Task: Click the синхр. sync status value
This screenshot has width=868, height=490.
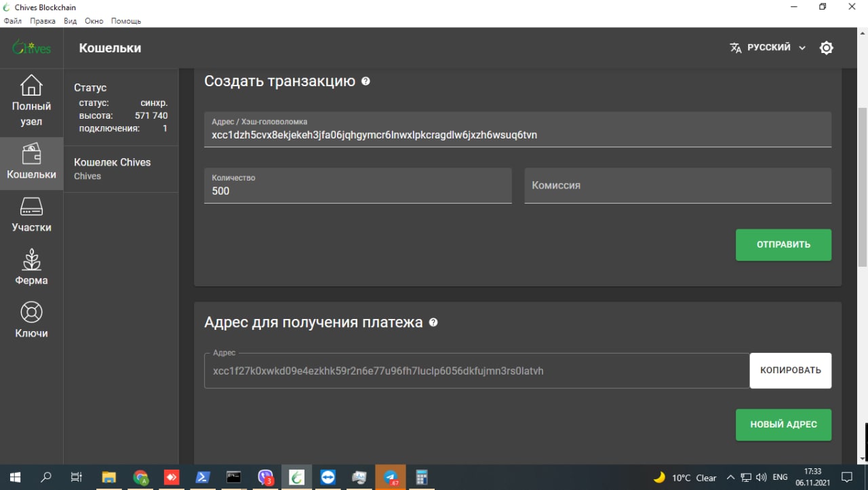Action: point(154,103)
